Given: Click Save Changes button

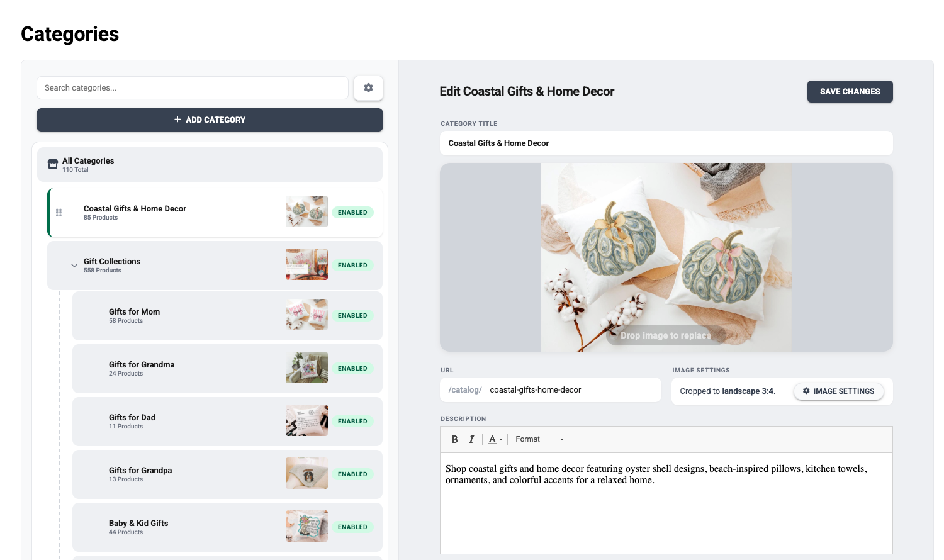Looking at the screenshot, I should click(850, 91).
